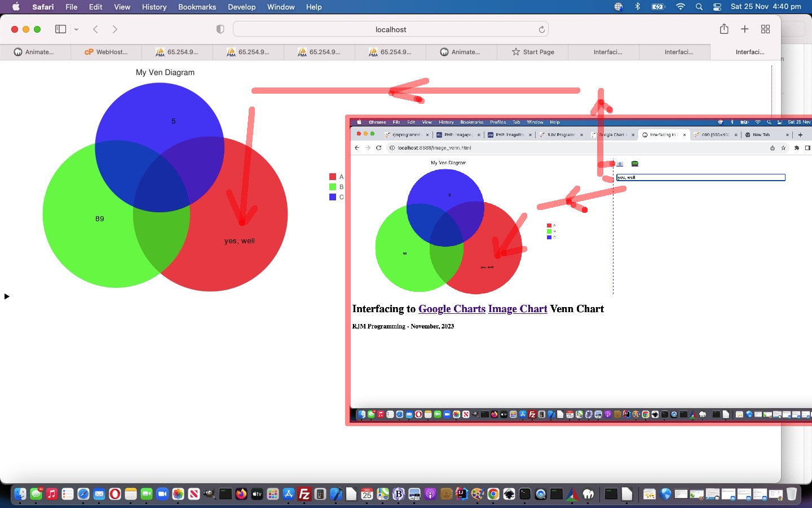Launch GIMP from the Dock
Viewport: 812px width, 508px height.
tap(210, 494)
